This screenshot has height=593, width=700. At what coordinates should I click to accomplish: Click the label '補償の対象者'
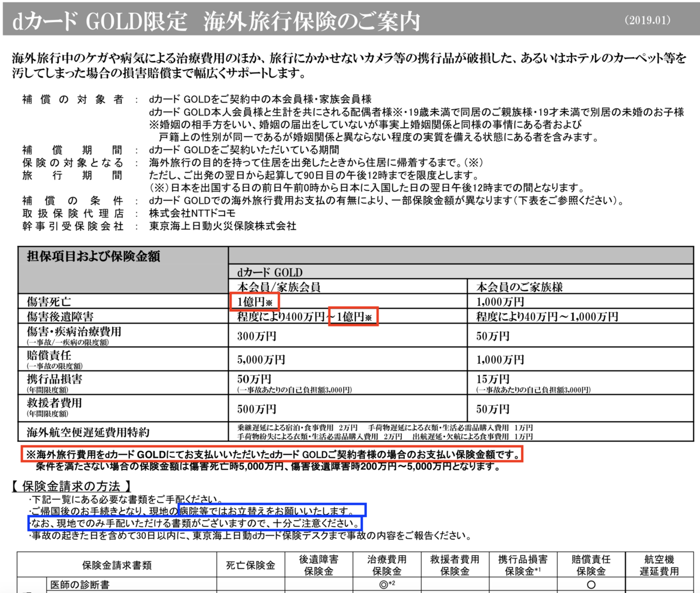coord(73,100)
